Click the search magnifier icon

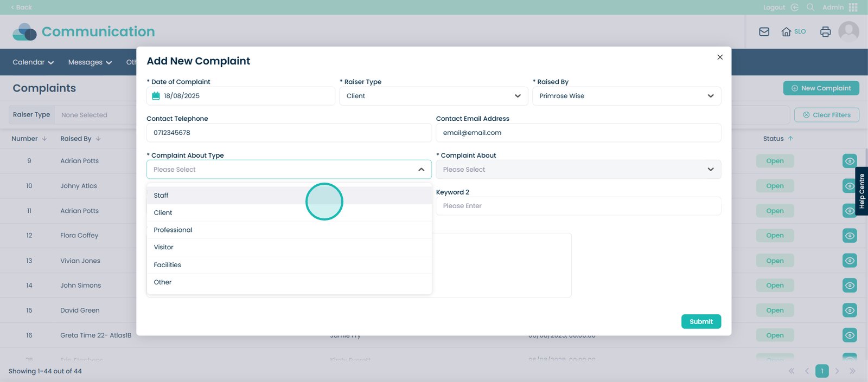coord(810,8)
